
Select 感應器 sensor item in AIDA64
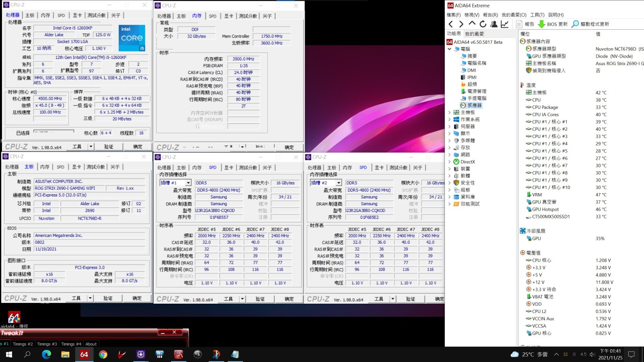pyautogui.click(x=474, y=105)
